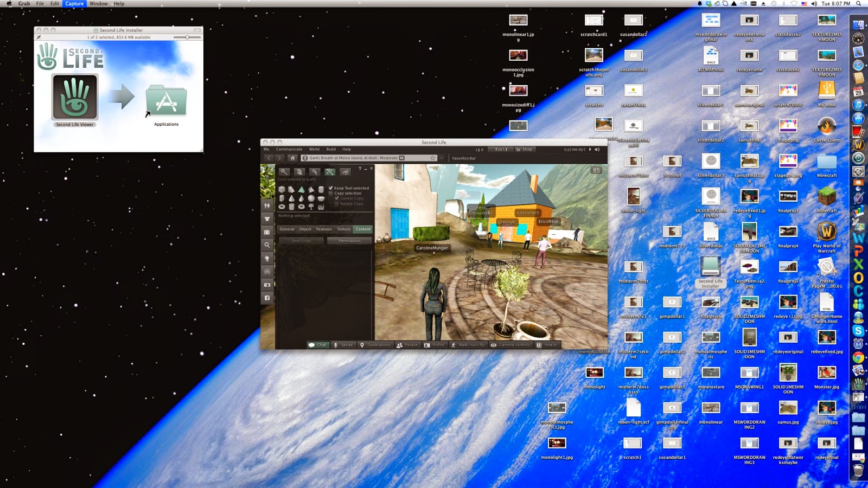Open the Destinations toolbar button

click(x=375, y=345)
